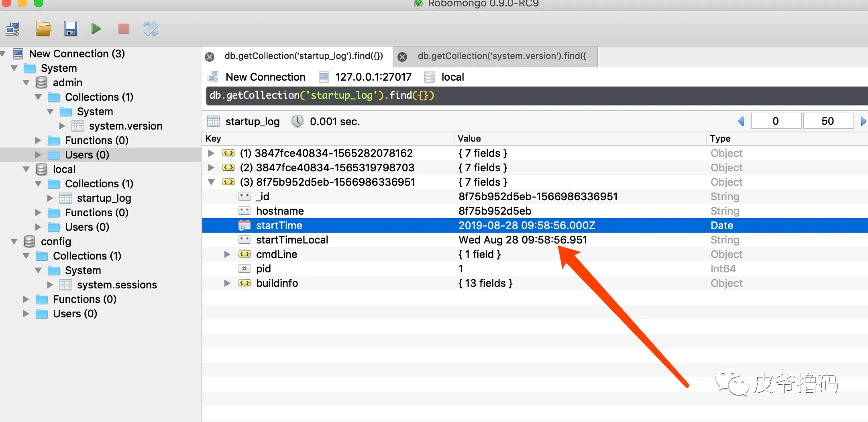Expand document (1) 3847fce40834-1565282078162
The width and height of the screenshot is (868, 422).
point(211,153)
